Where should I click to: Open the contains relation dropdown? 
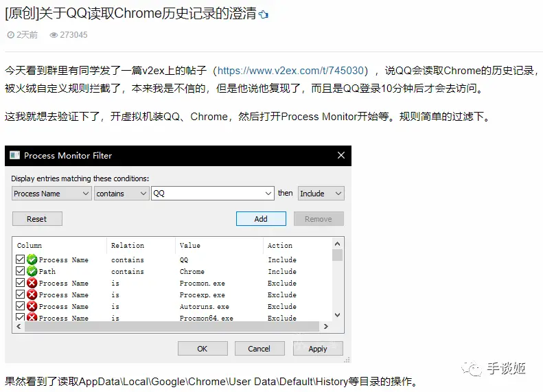pos(122,193)
